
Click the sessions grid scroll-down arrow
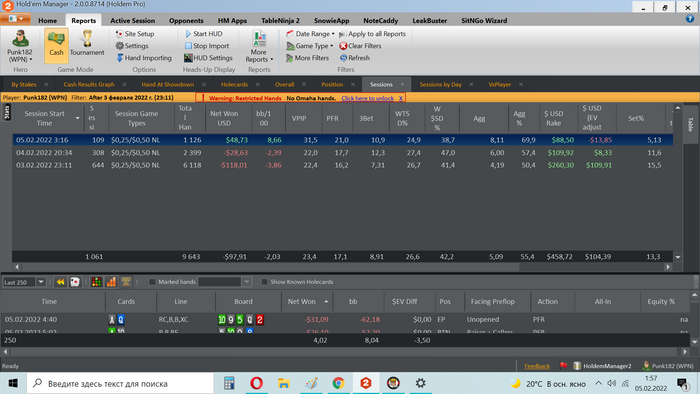(x=678, y=257)
